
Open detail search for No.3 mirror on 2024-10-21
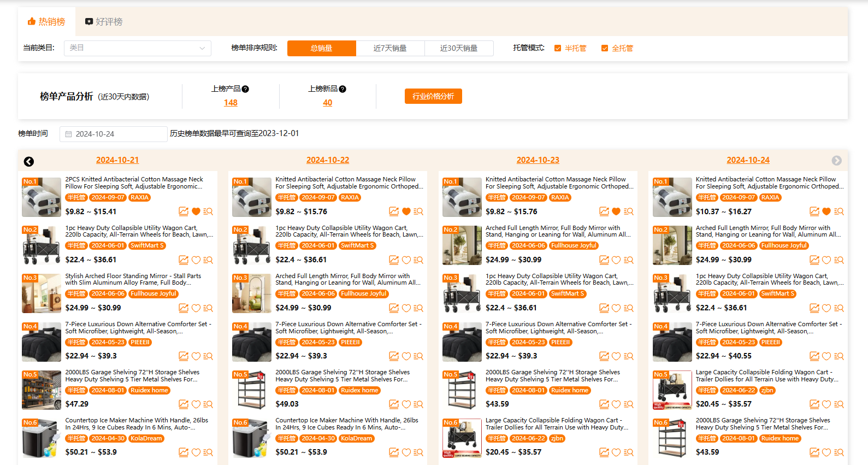click(208, 308)
